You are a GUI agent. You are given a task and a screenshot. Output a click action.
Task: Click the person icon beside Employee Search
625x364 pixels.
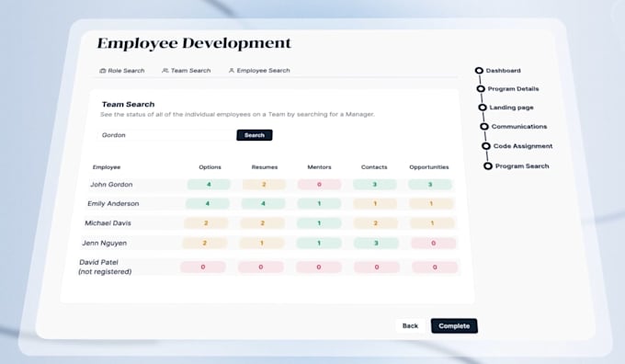[232, 70]
